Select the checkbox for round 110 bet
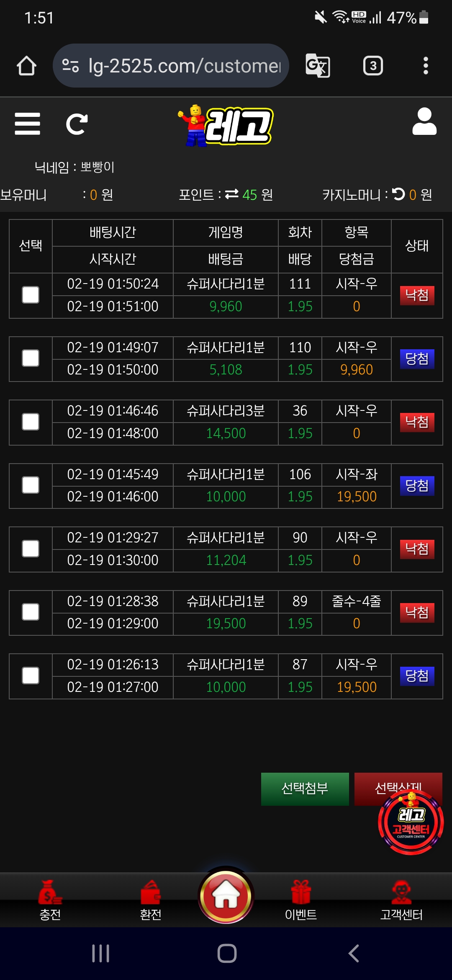Image resolution: width=452 pixels, height=980 pixels. pos(31,358)
